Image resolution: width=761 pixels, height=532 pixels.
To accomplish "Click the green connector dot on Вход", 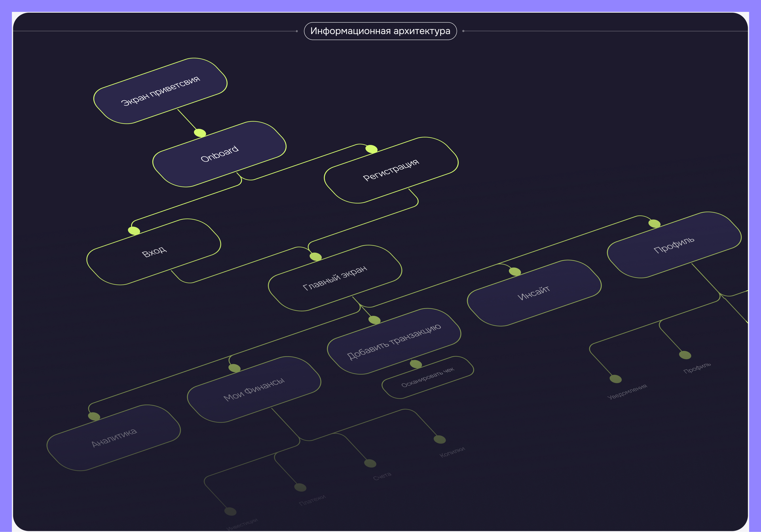I will [x=134, y=230].
